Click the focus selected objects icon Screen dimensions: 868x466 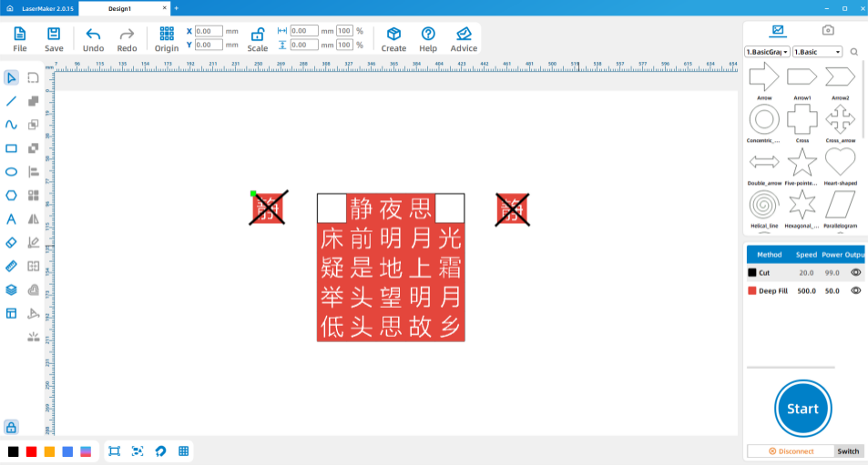coord(138,451)
